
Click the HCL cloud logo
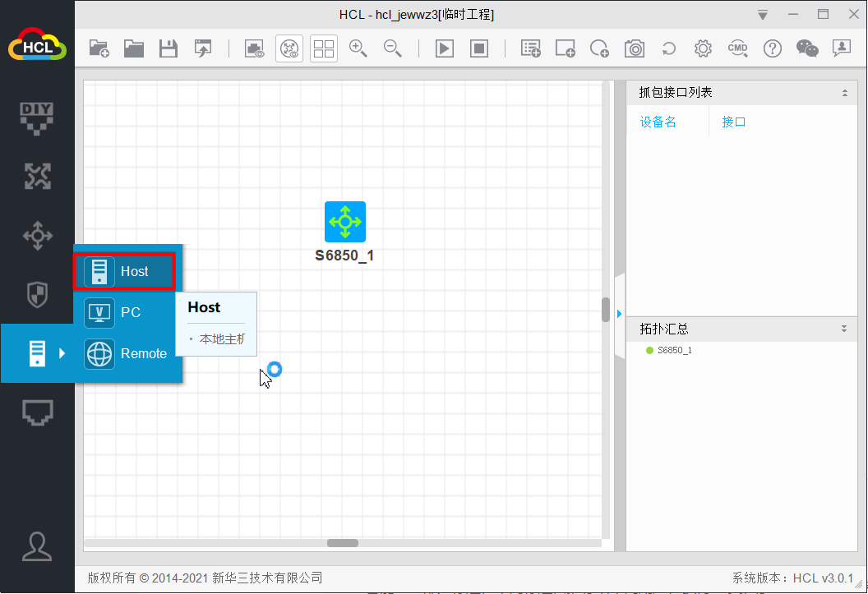click(37, 44)
